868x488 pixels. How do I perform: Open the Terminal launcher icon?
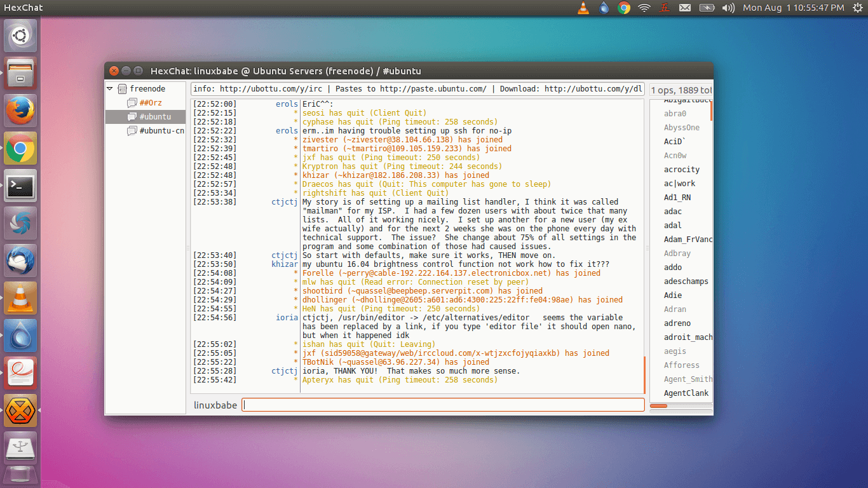[x=20, y=186]
